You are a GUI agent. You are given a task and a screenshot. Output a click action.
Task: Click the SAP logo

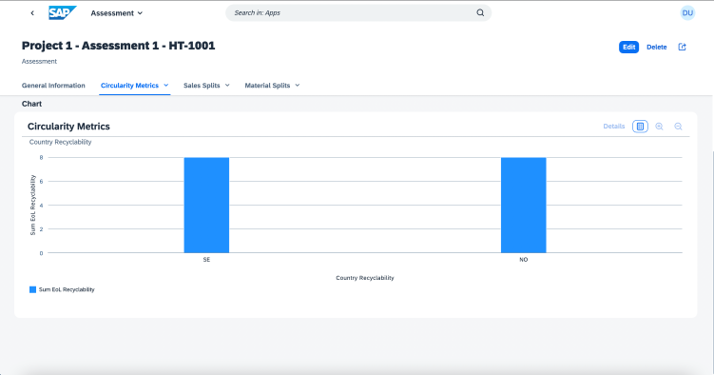62,13
